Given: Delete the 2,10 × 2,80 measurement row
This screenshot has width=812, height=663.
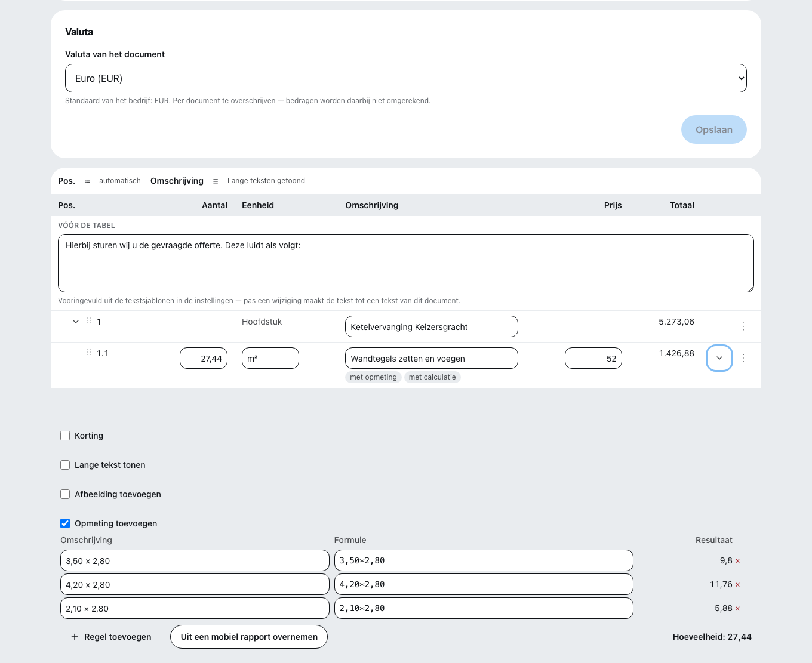Looking at the screenshot, I should (737, 609).
